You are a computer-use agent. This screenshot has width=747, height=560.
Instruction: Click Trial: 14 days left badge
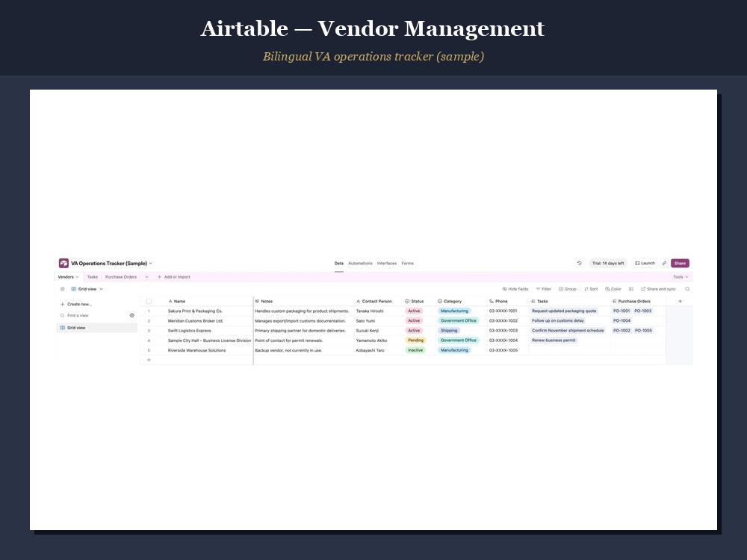coord(608,264)
